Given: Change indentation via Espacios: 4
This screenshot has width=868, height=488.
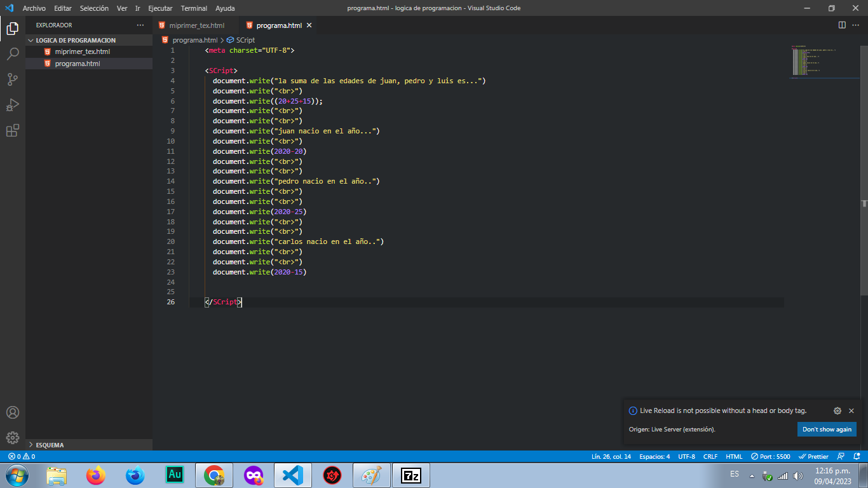Looking at the screenshot, I should 654,456.
